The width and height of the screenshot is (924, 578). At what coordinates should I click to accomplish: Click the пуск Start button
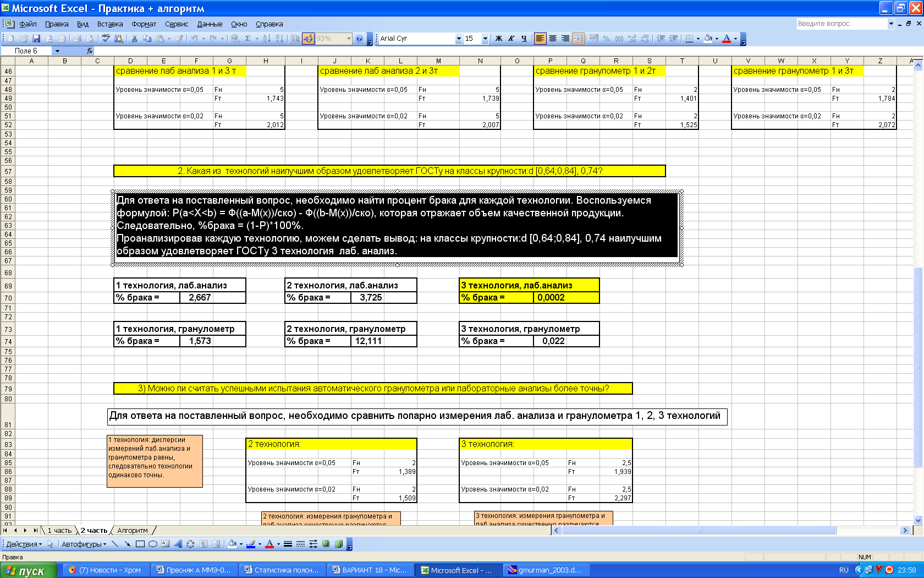click(x=29, y=570)
